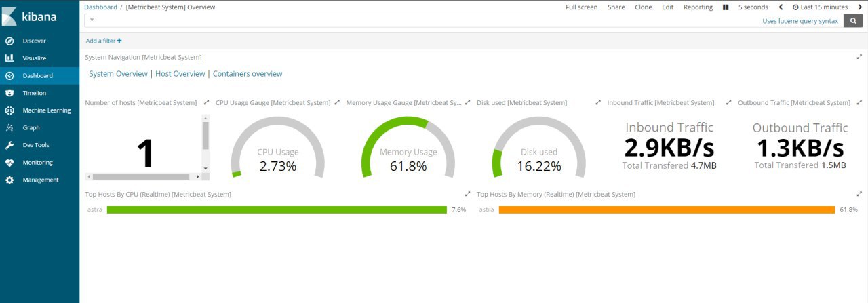Open Timelion from the sidebar
Viewport: 868px width, 303px height.
click(39, 93)
